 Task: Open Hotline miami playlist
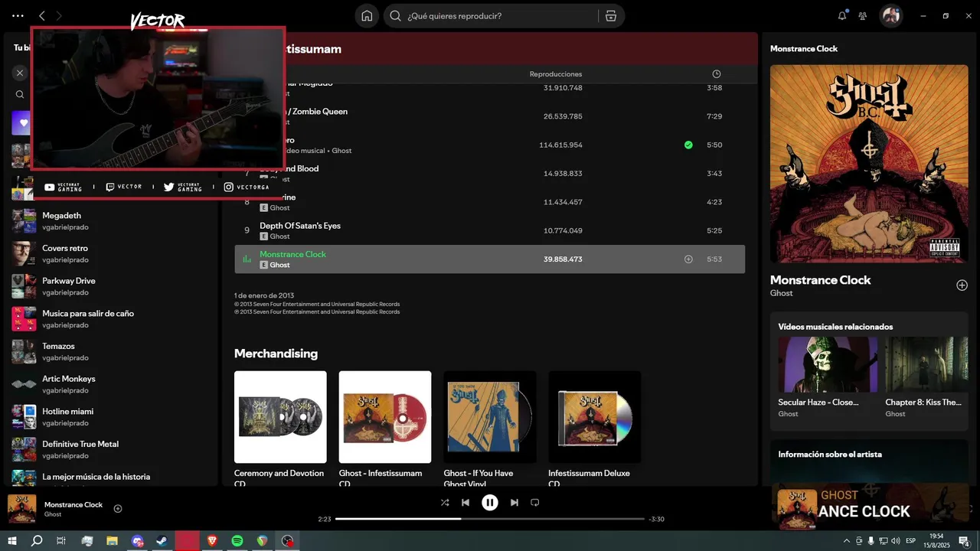113,417
